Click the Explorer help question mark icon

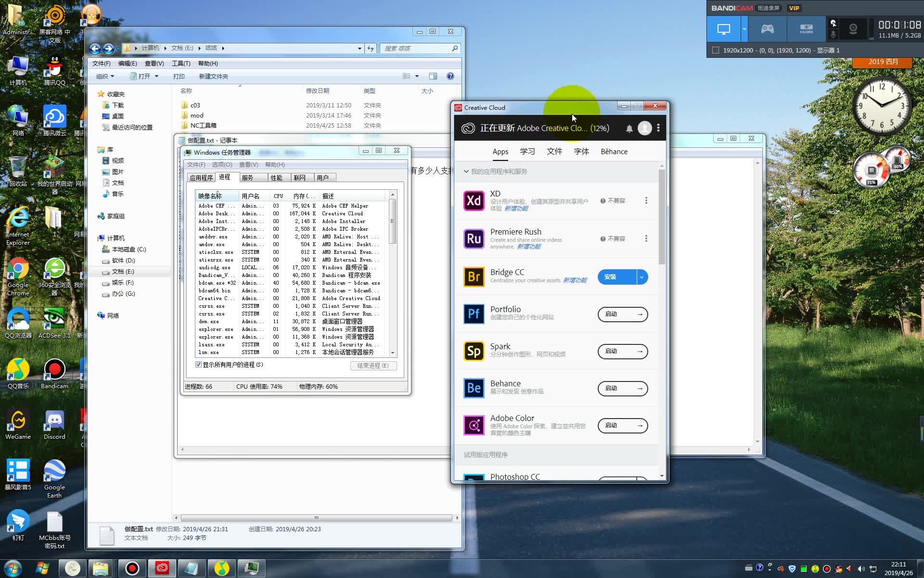450,76
